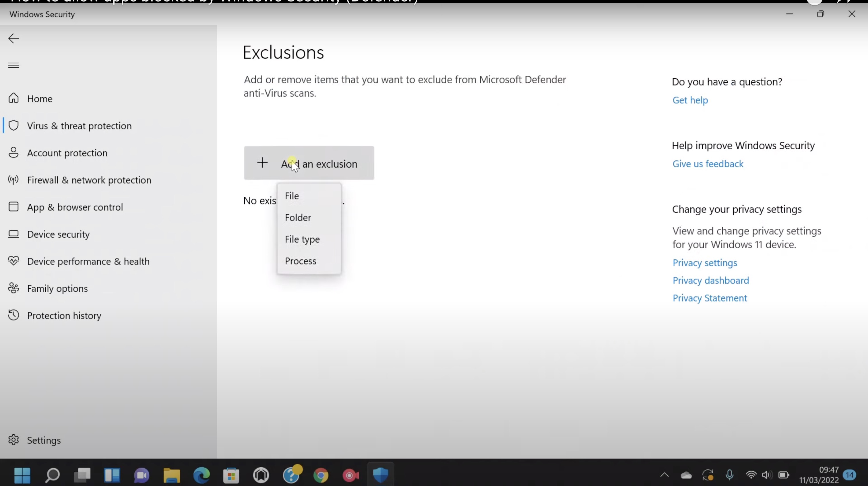868x486 pixels.
Task: Open Windows Security Settings gear
Action: pyautogui.click(x=44, y=440)
